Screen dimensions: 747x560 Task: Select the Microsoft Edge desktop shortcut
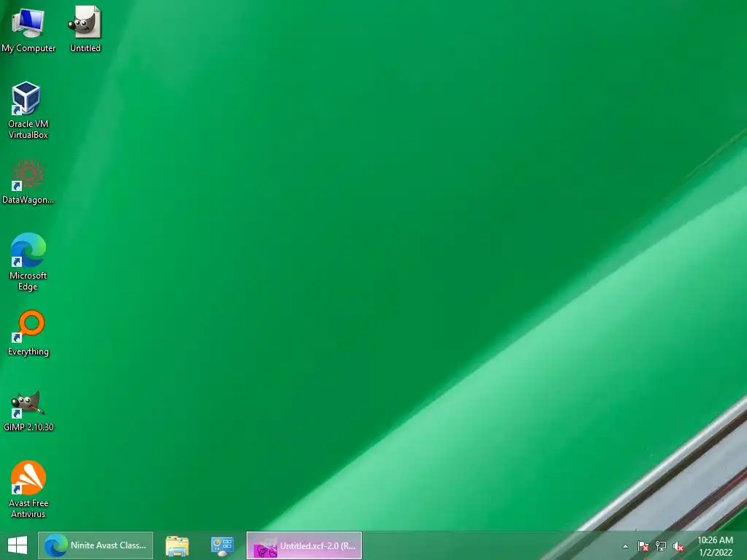[x=28, y=262]
